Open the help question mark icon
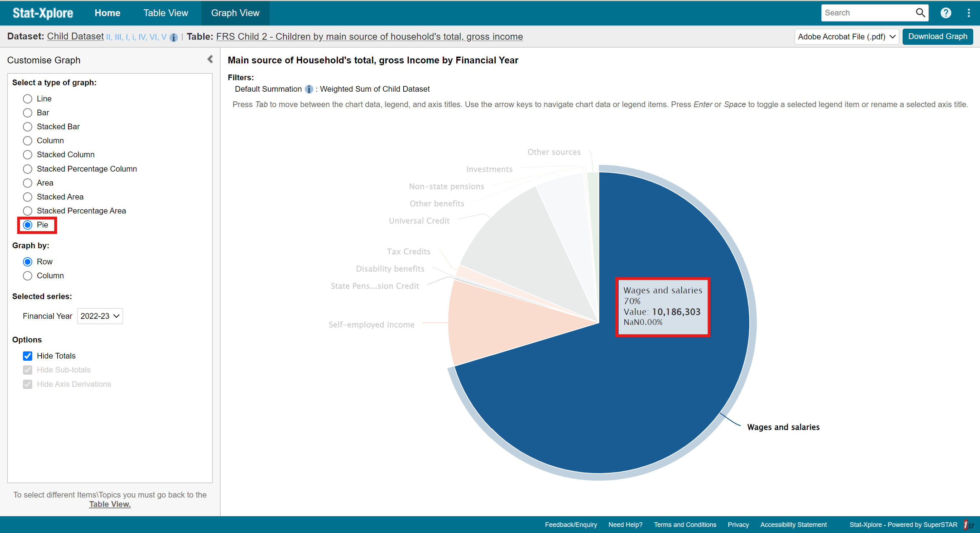The image size is (980, 533). point(946,13)
